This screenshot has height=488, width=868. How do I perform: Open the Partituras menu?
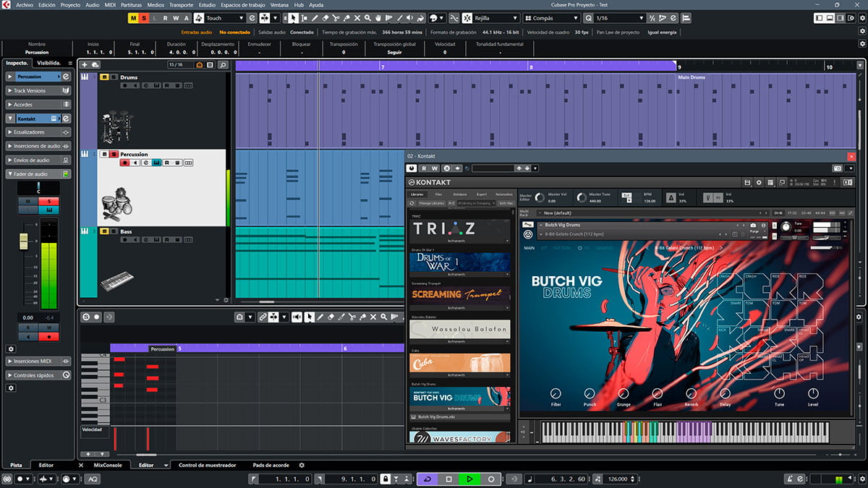(x=131, y=4)
